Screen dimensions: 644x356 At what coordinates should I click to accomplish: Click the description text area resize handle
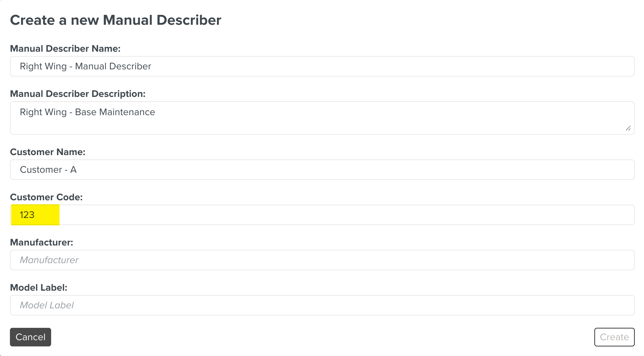pos(628,128)
